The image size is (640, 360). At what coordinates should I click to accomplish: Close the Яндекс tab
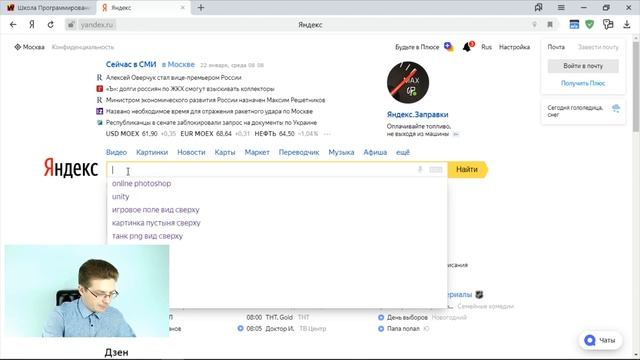pyautogui.click(x=182, y=8)
